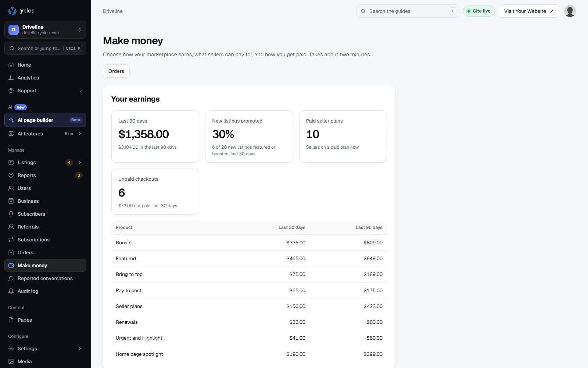Click the Site live status badge
Image resolution: width=588 pixels, height=368 pixels.
[479, 11]
